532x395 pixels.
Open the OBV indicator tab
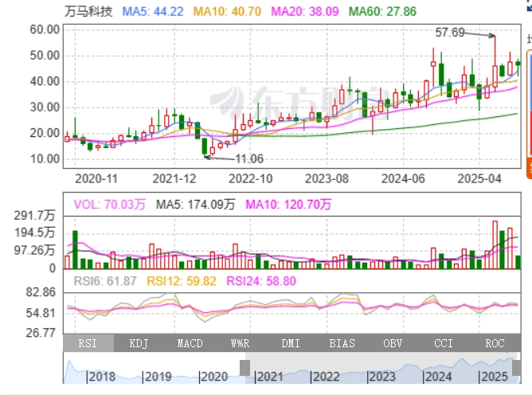point(393,343)
